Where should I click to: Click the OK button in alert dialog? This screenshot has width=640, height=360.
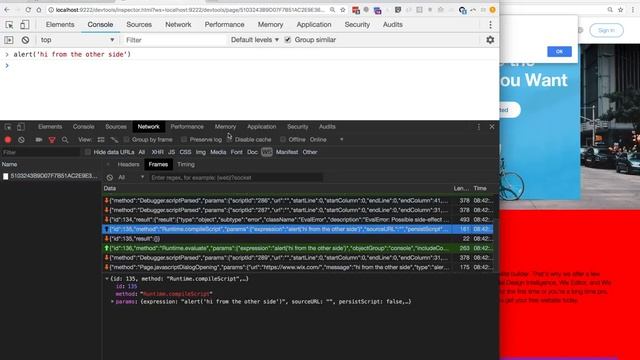pos(559,52)
